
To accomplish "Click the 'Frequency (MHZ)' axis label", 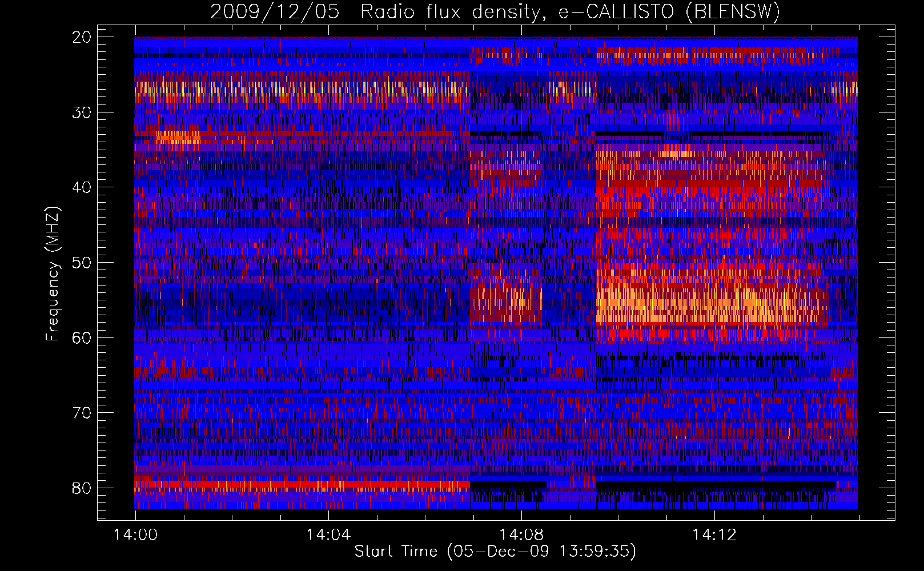I will 53,274.
